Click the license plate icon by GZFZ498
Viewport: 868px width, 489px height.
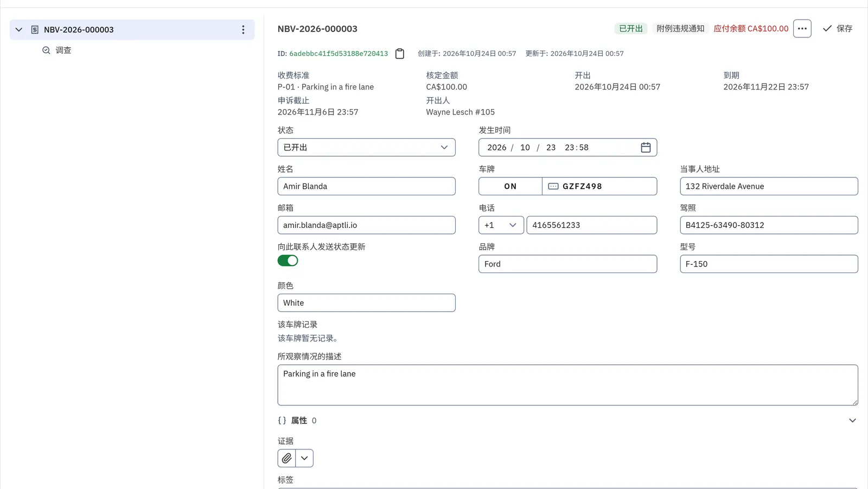tap(553, 186)
